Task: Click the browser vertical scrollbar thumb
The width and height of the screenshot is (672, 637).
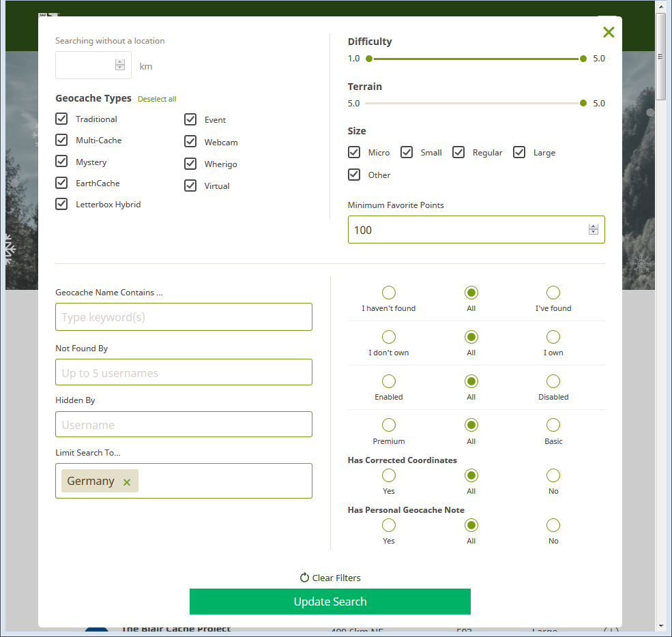Action: click(660, 56)
